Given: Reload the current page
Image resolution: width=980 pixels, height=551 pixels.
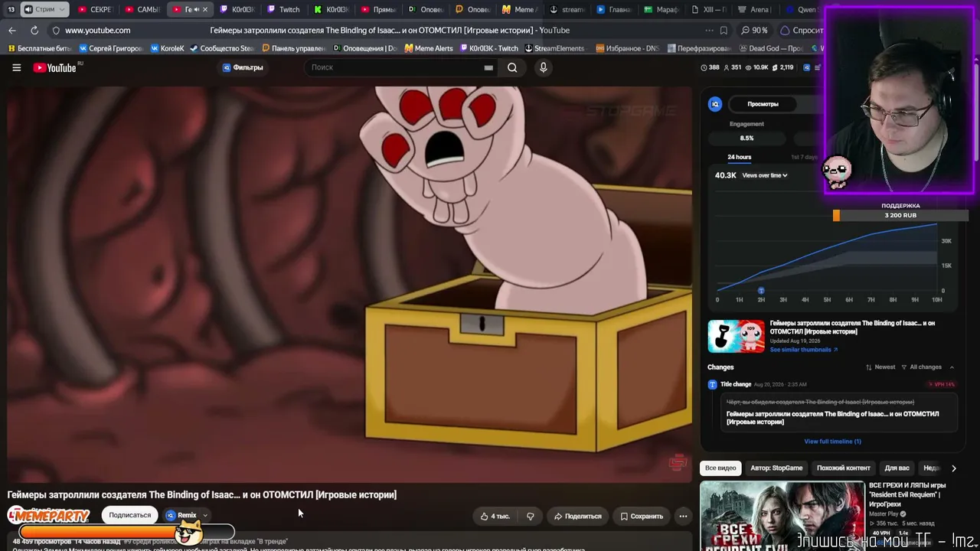Looking at the screenshot, I should click(x=34, y=30).
